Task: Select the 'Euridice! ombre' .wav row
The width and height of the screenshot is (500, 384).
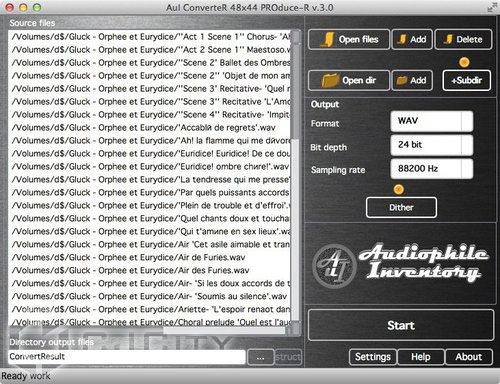Action: 149,167
